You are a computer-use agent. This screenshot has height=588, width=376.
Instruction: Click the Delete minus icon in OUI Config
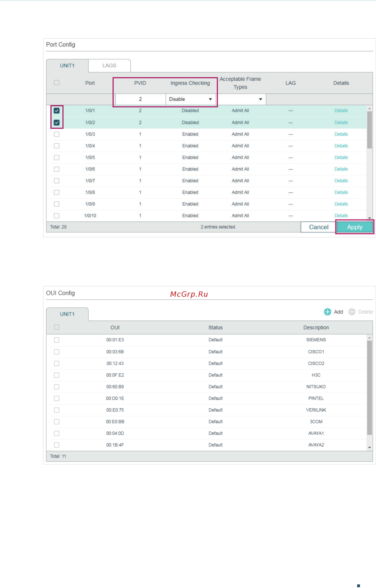click(x=352, y=312)
